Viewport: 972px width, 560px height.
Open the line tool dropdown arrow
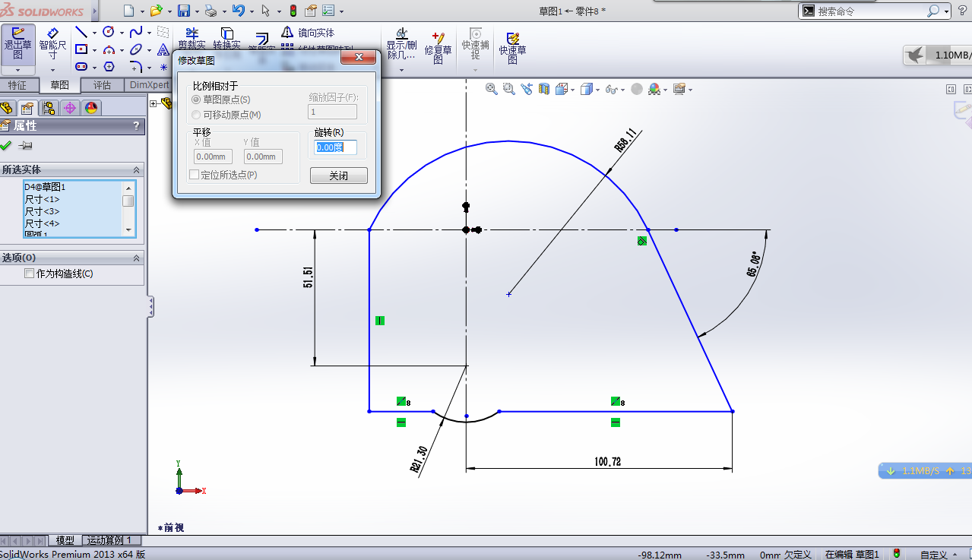93,32
